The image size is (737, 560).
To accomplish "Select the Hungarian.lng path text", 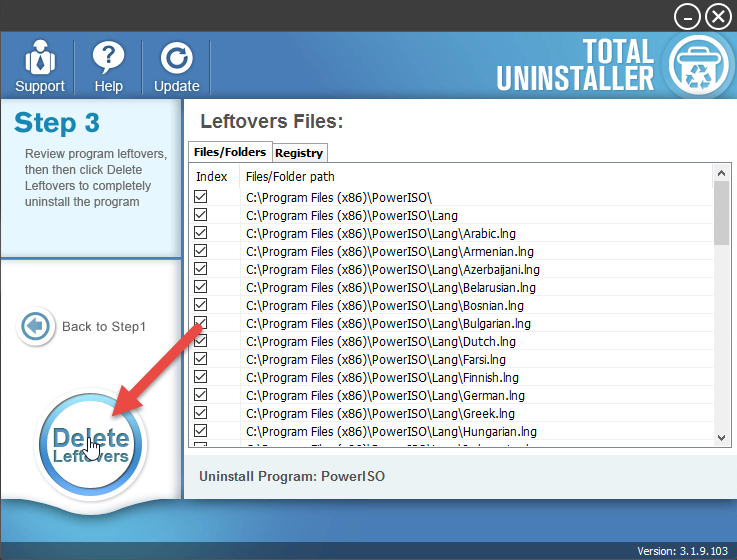I will pos(391,432).
